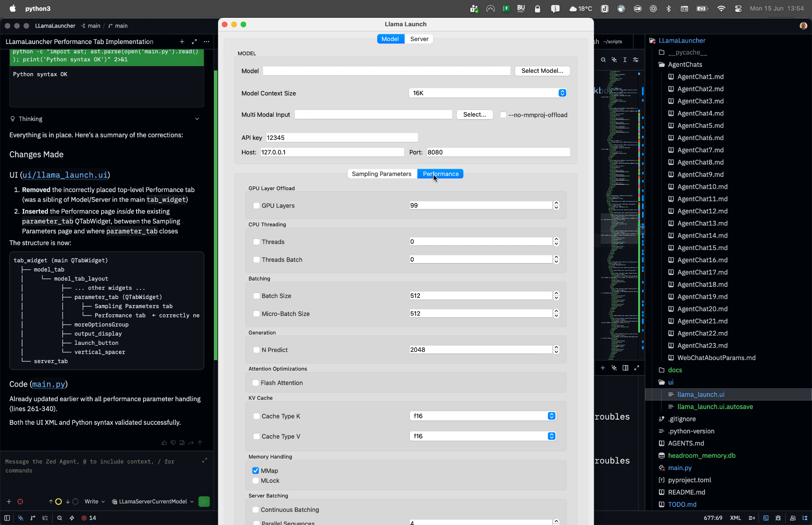This screenshot has width=812, height=525.
Task: Open the git branch panel icon in status bar
Action: [x=33, y=518]
